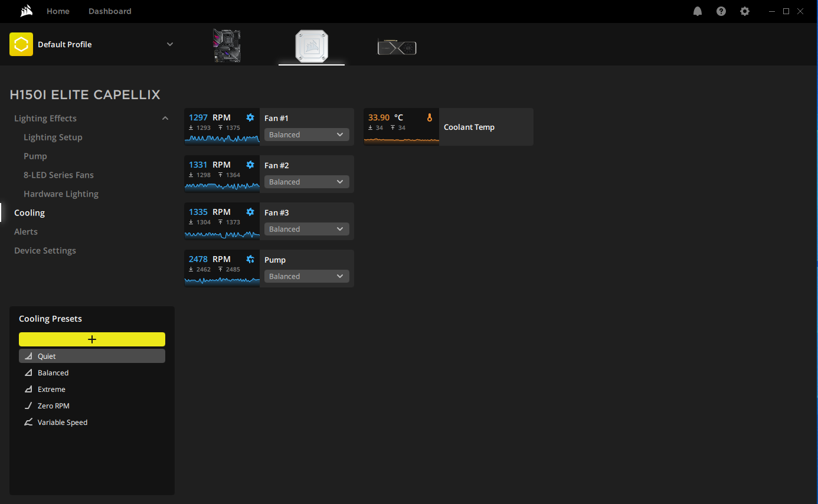Open Device Settings in the sidebar

[45, 251]
